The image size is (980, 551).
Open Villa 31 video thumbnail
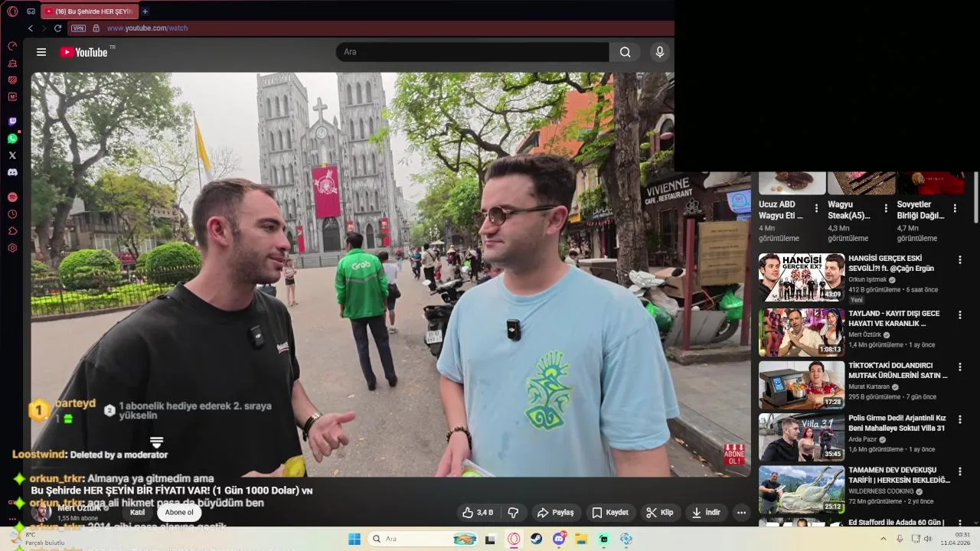coord(802,437)
